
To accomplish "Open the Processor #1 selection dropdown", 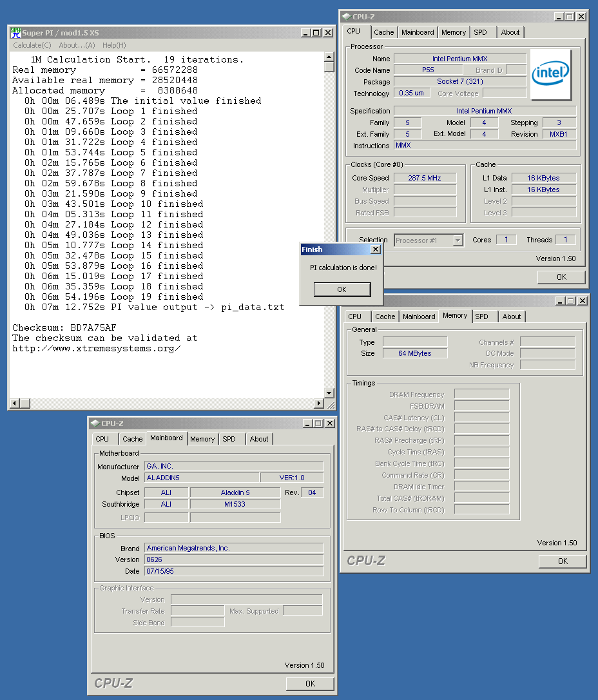I will (458, 240).
